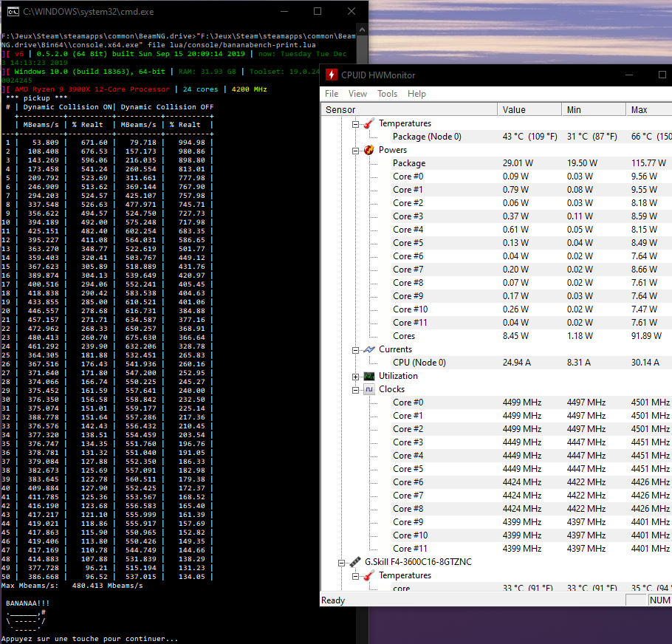Image resolution: width=672 pixels, height=644 pixels.
Task: Collapse the CPU Temperatures tree node
Action: pyautogui.click(x=355, y=124)
